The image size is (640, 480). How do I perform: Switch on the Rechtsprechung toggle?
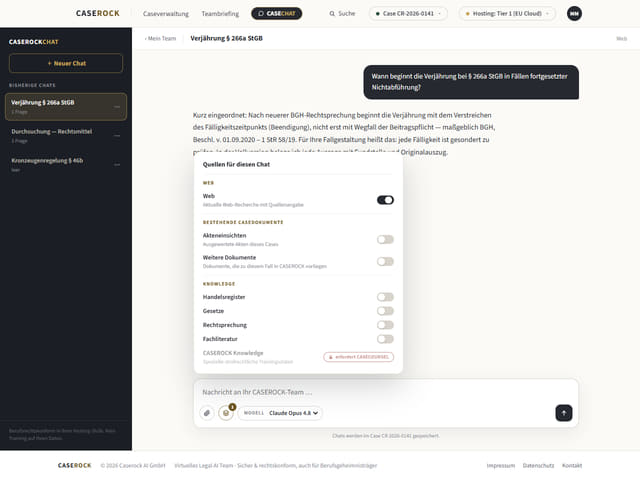pyautogui.click(x=385, y=325)
